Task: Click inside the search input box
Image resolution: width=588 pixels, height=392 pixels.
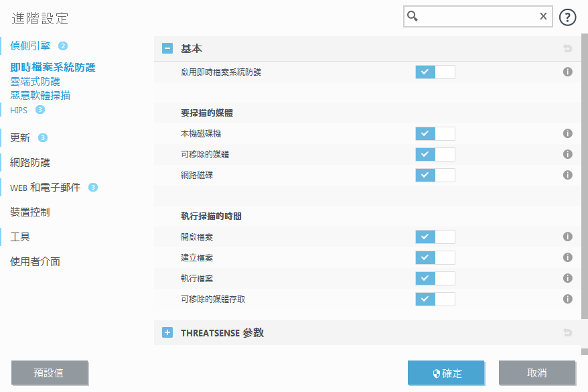Action: (475, 16)
